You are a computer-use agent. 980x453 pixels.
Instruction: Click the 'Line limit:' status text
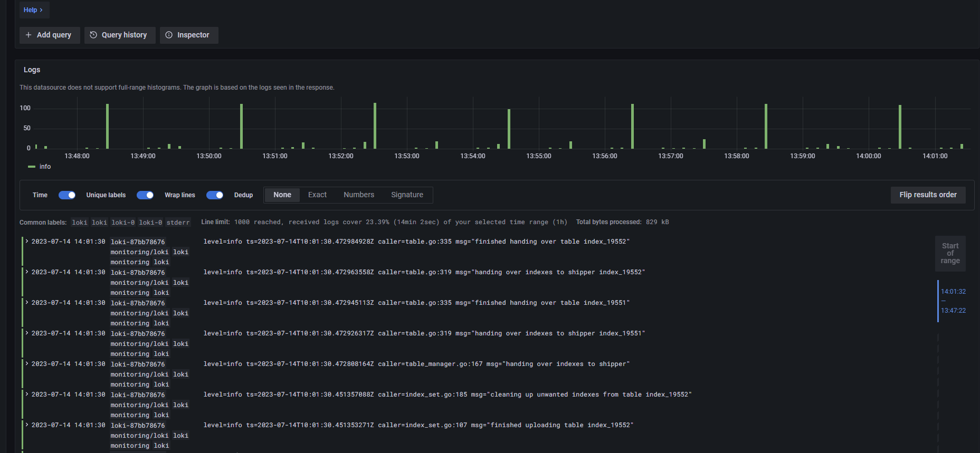pos(215,222)
